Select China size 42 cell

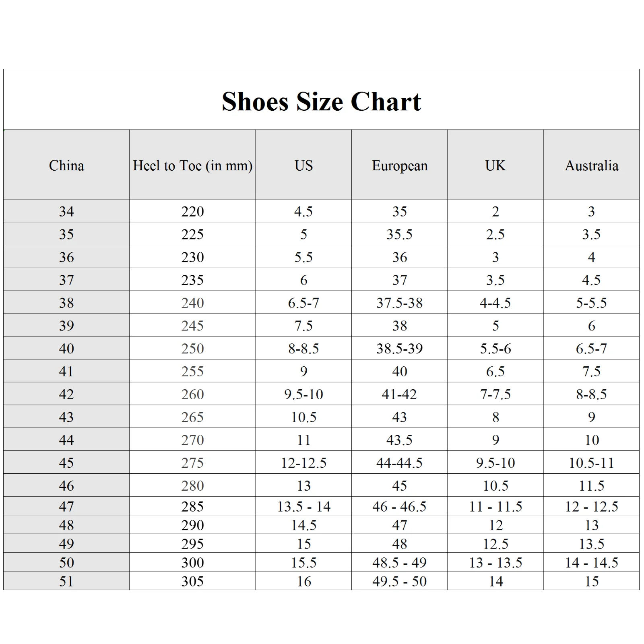pos(66,394)
